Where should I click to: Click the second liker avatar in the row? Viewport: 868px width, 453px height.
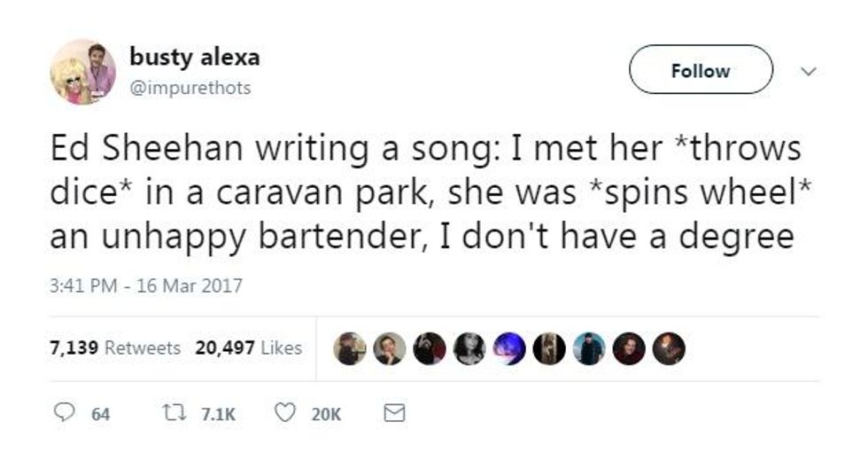390,348
